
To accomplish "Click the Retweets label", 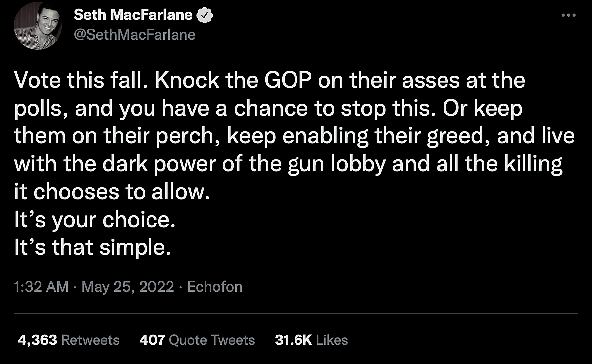I will coord(90,340).
